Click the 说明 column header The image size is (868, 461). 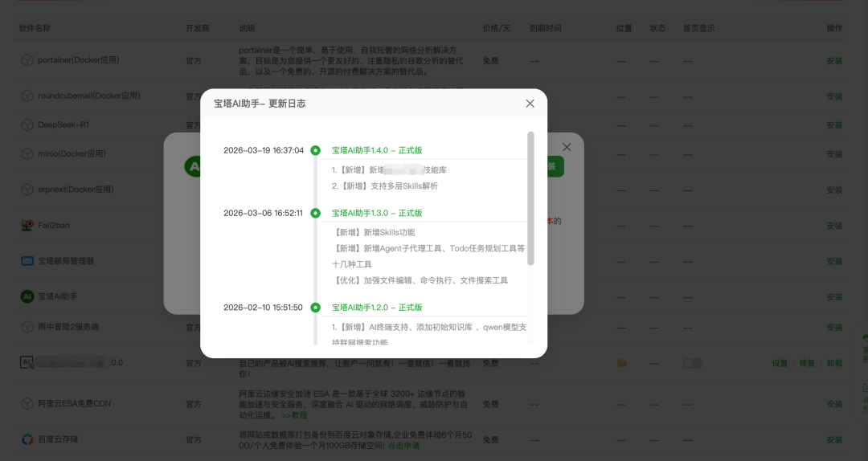click(247, 28)
